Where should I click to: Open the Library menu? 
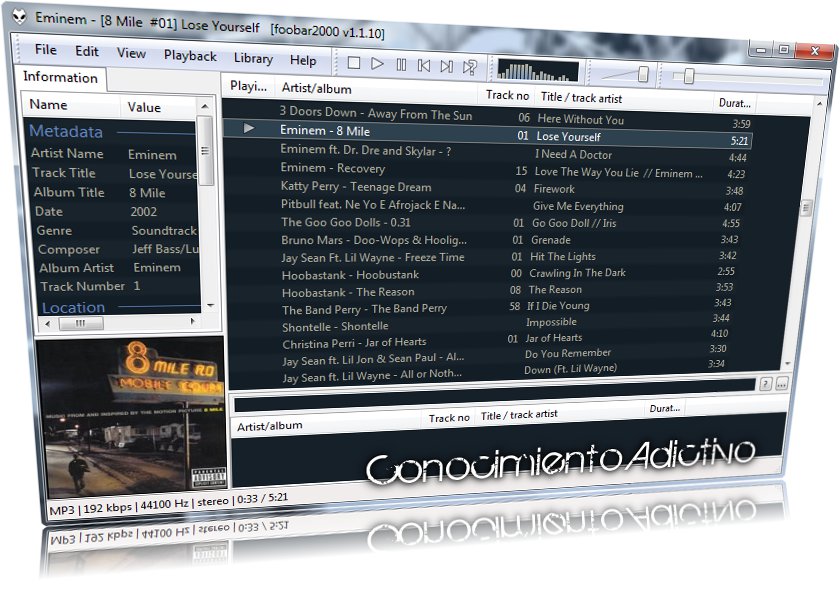click(252, 58)
